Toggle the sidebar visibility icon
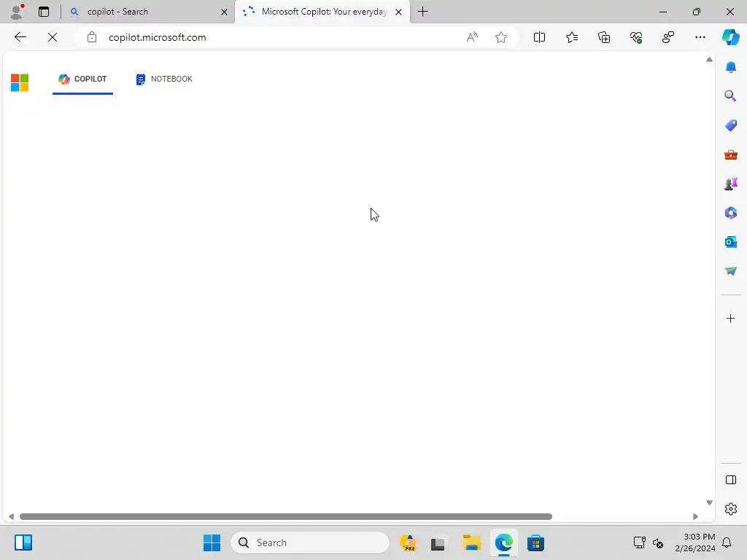747x560 pixels. (x=730, y=480)
